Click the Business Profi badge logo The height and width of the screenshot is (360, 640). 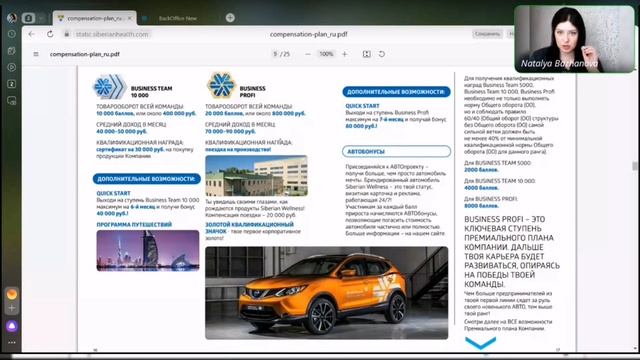[x=221, y=85]
